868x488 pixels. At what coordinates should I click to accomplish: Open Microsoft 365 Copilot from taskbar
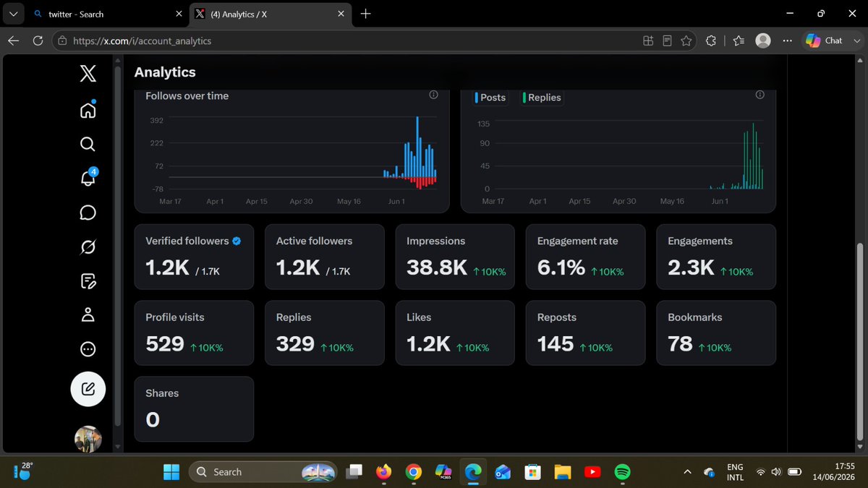[x=443, y=472]
